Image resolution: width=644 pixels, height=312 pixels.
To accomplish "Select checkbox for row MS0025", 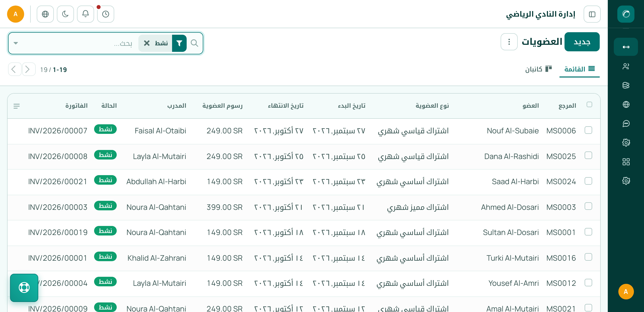I will click(x=588, y=155).
